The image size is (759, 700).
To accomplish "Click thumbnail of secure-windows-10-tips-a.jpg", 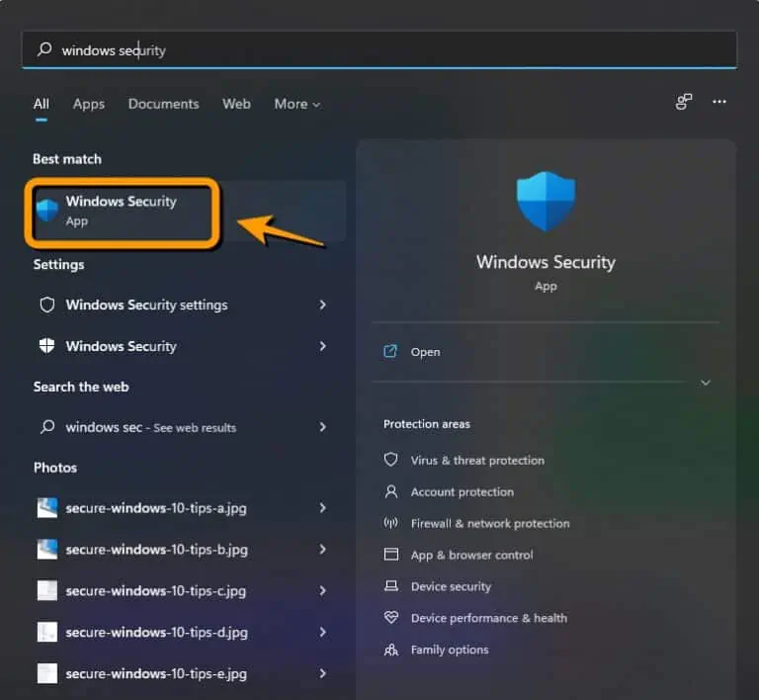I will (x=47, y=508).
